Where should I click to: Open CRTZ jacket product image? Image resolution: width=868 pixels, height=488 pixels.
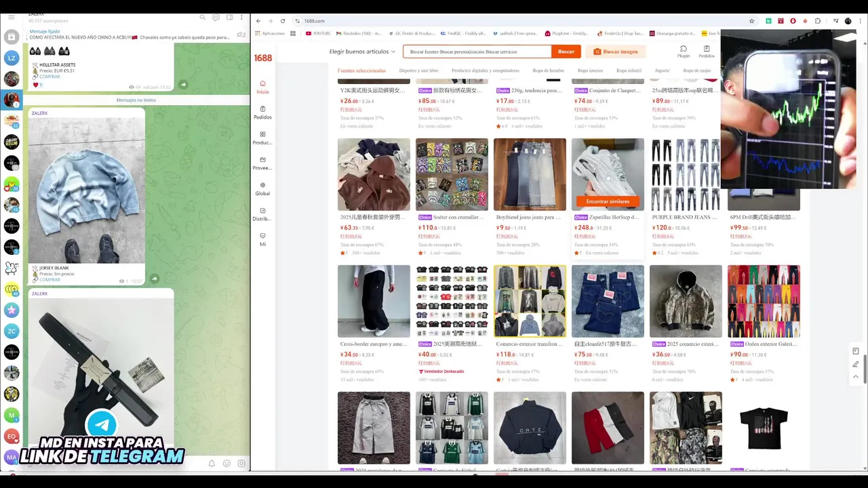click(530, 428)
